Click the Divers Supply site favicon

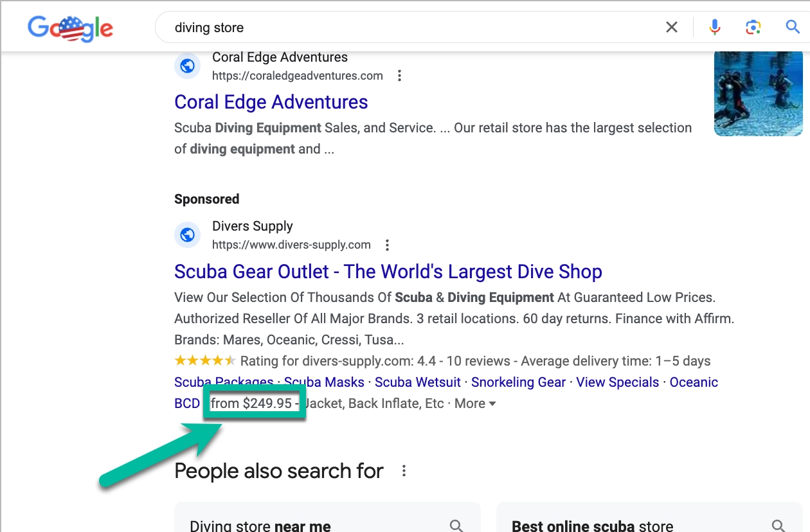(x=187, y=235)
